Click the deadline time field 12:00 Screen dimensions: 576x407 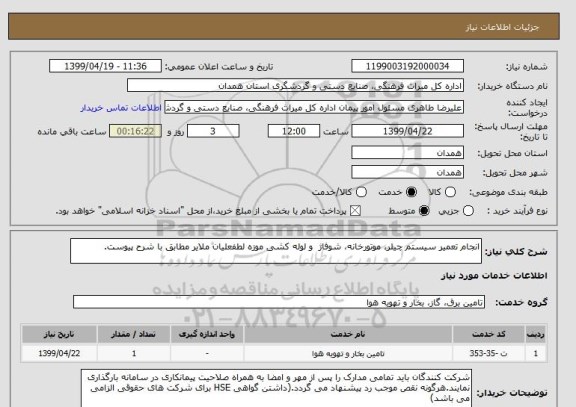click(x=294, y=131)
